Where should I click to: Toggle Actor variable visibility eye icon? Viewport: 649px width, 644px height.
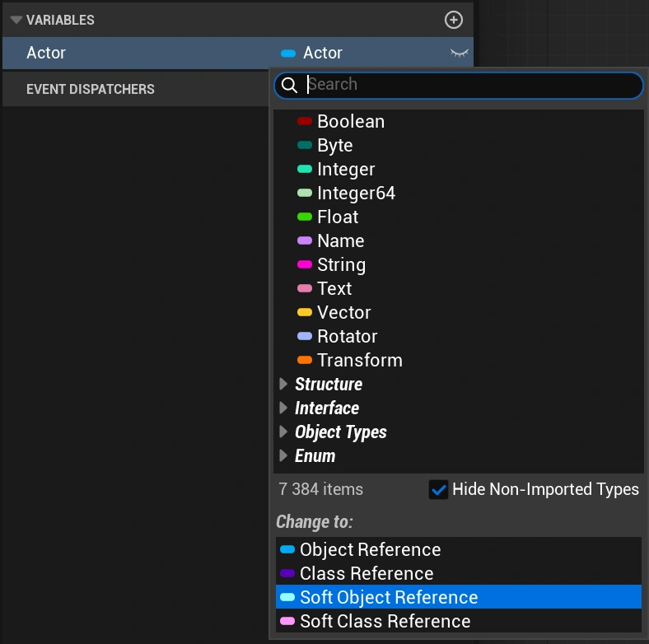click(x=459, y=53)
